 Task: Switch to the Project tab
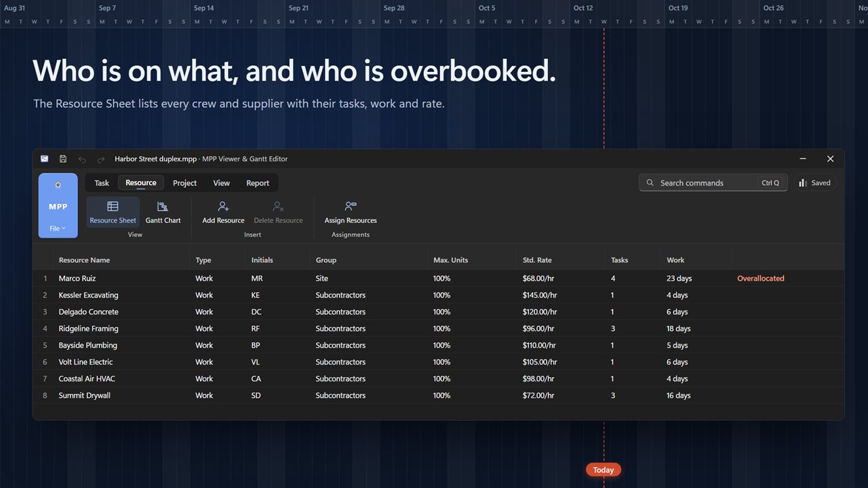coord(184,183)
